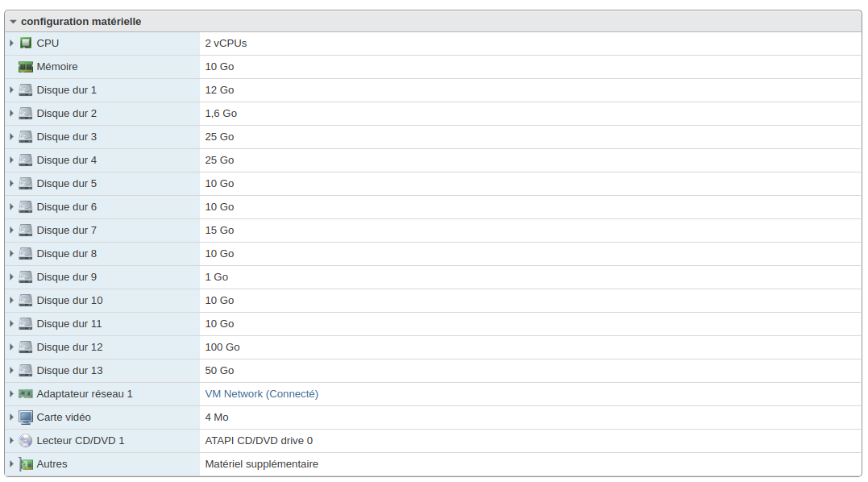The image size is (868, 482).
Task: Click the Matériel supplémentaire value text
Action: point(262,464)
